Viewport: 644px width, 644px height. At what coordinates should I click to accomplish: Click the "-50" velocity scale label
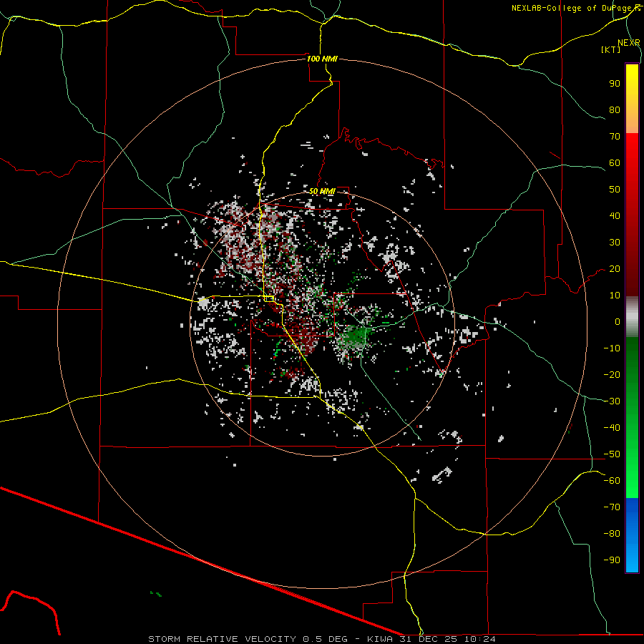coord(612,454)
